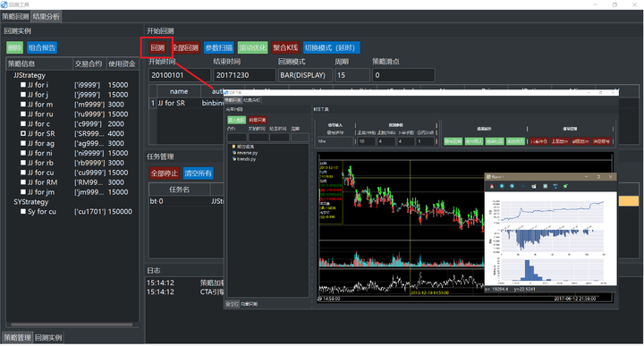The height and width of the screenshot is (346, 644).
Task: Click the green 删除 button
Action: pos(15,47)
